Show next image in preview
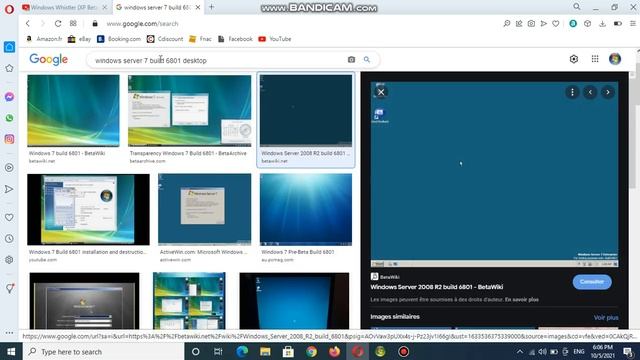Viewport: 640px width, 360px height. 608,92
